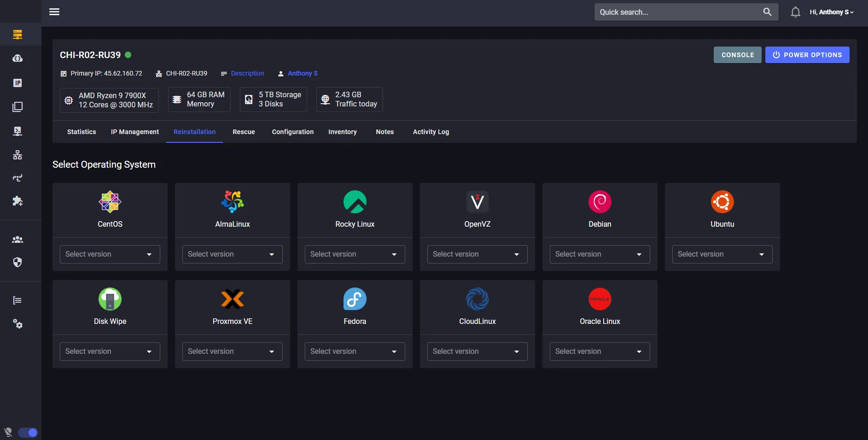Click the plugins sidebar icon
868x440 pixels.
(17, 201)
